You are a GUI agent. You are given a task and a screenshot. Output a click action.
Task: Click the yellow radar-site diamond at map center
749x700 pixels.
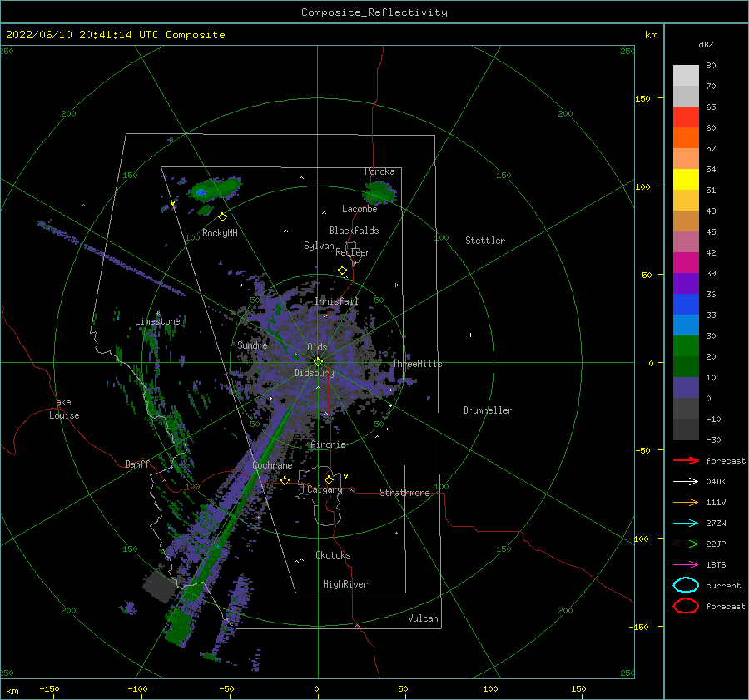[x=318, y=362]
